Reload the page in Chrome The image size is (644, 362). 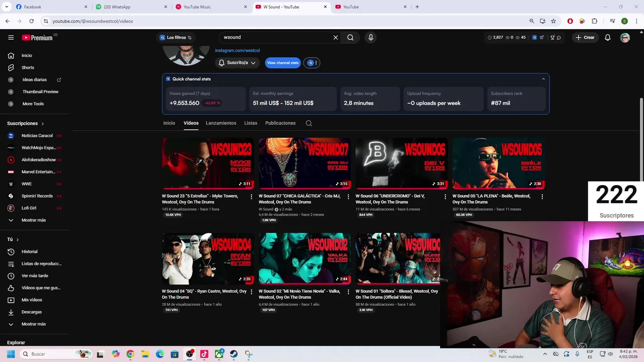[31, 21]
